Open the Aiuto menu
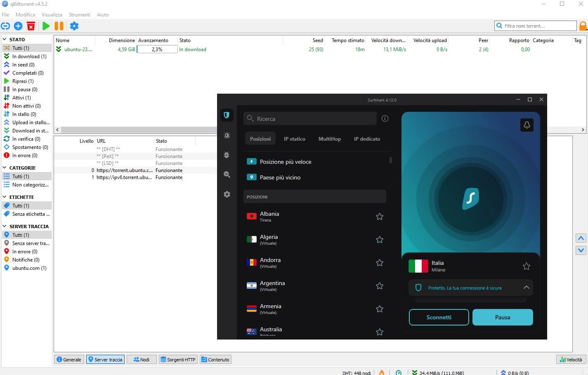The height and width of the screenshot is (375, 588). (103, 15)
